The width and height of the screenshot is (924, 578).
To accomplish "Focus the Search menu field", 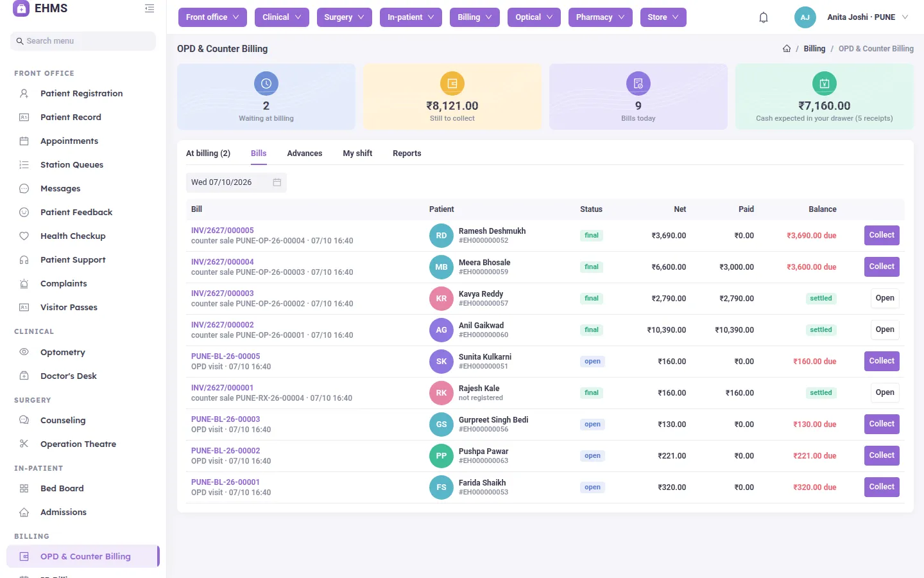I will click(83, 41).
